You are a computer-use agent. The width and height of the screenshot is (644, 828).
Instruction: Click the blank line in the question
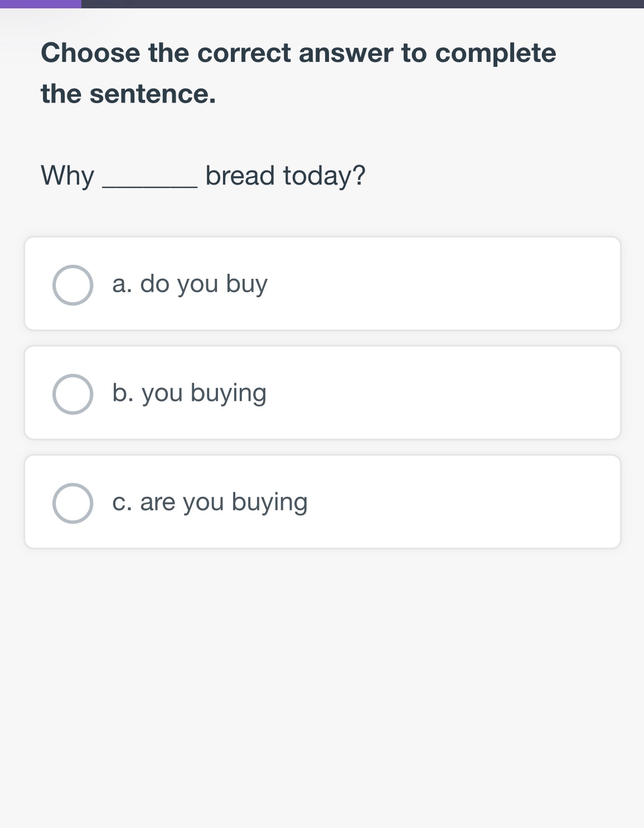(x=149, y=178)
